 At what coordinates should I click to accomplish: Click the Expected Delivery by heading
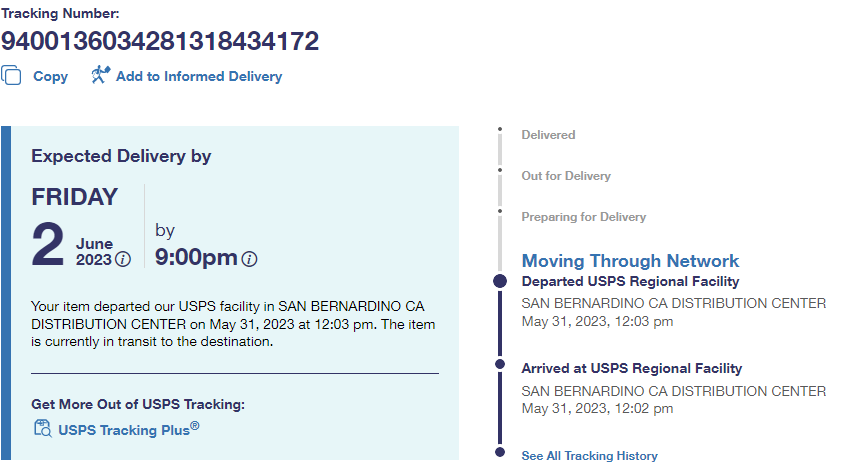click(121, 156)
